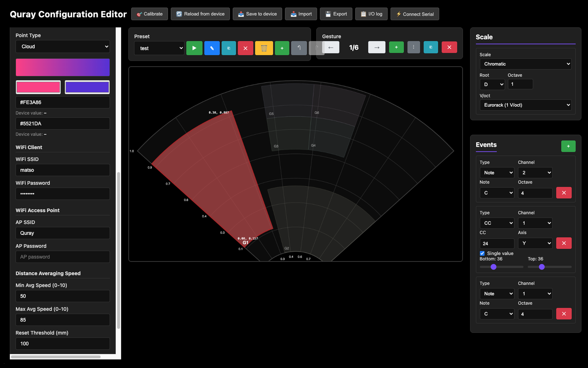This screenshot has width=588, height=368.
Task: Open gesture options three-dot button
Action: click(414, 47)
